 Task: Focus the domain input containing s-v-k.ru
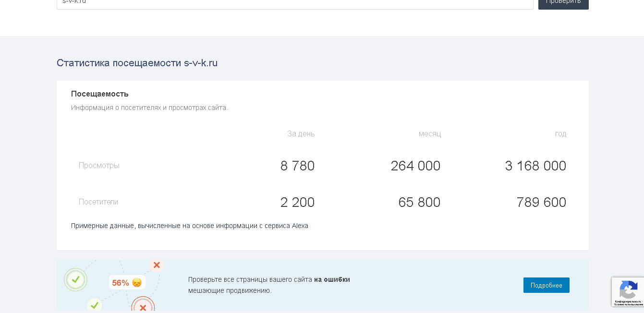click(294, 2)
